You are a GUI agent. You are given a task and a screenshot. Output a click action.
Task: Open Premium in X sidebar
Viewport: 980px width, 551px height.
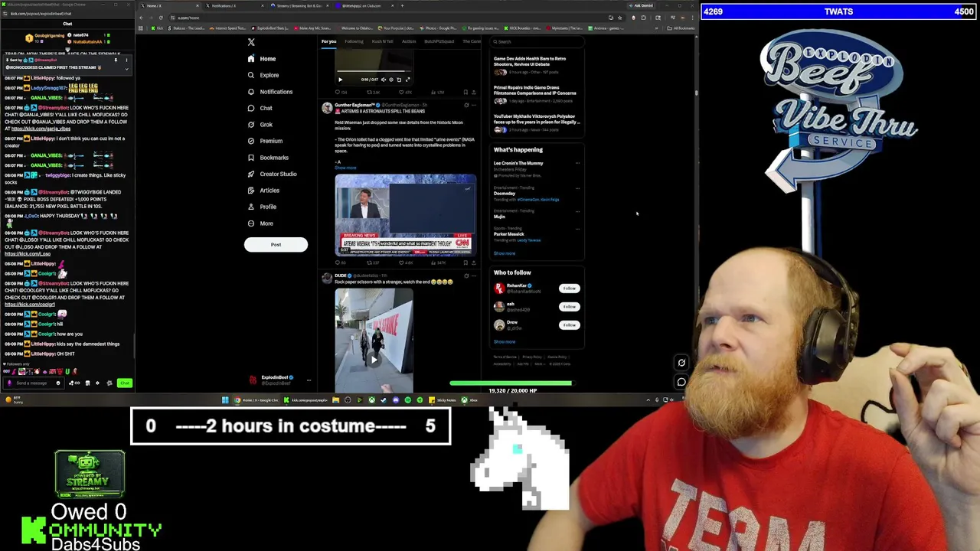coord(265,141)
